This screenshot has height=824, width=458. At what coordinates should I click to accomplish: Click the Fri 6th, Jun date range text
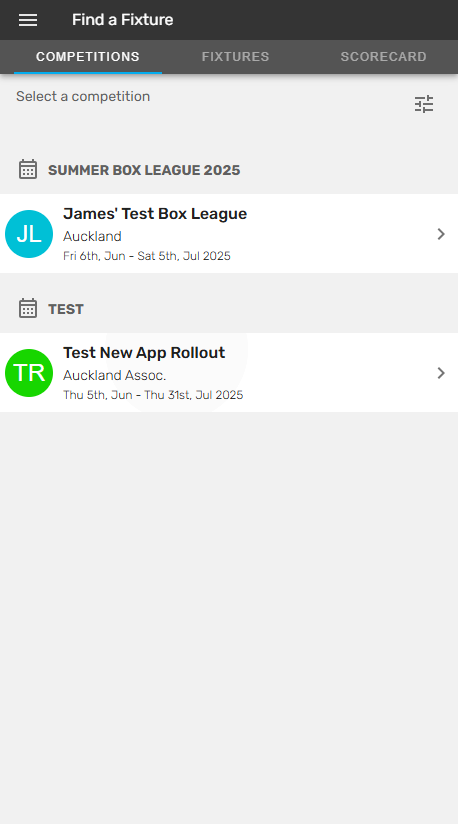click(147, 256)
